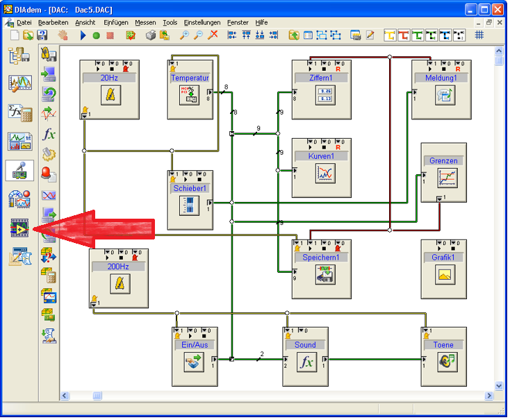This screenshot has width=510, height=420.
Task: Start measurement with the blue play icon
Action: point(83,35)
